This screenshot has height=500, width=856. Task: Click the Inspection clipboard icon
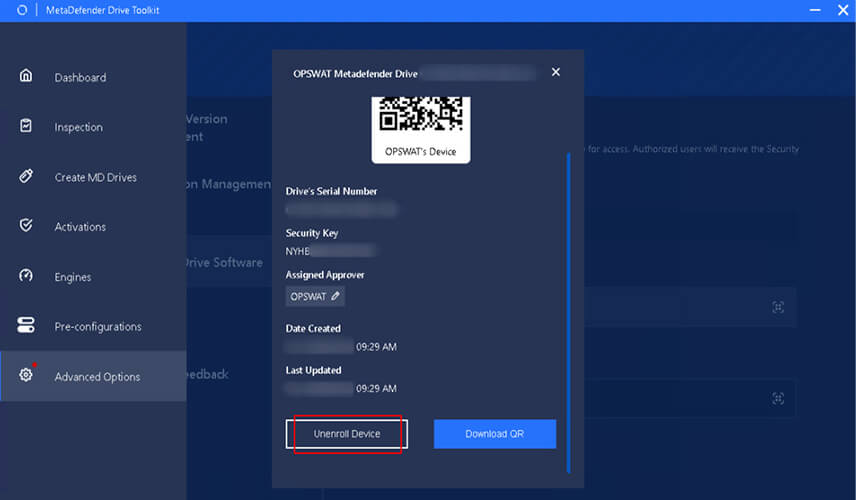coord(26,126)
